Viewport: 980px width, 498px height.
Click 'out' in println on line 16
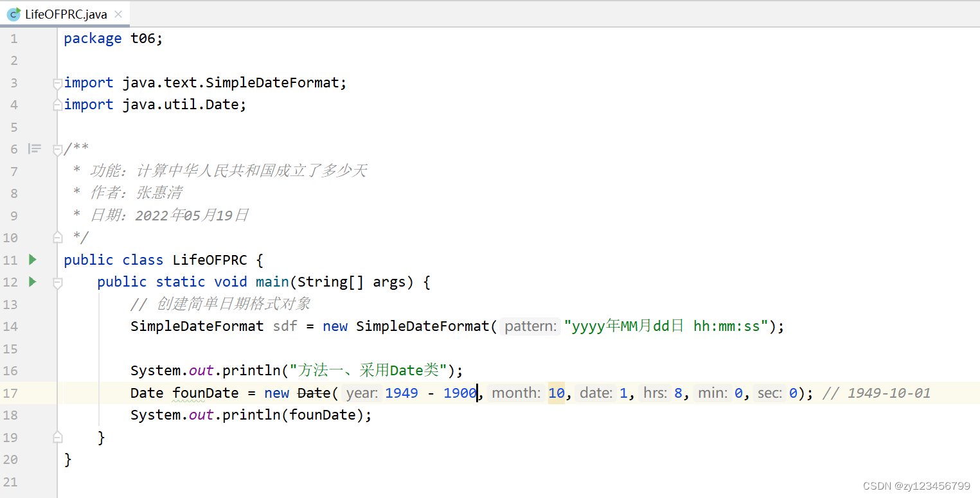pos(201,370)
